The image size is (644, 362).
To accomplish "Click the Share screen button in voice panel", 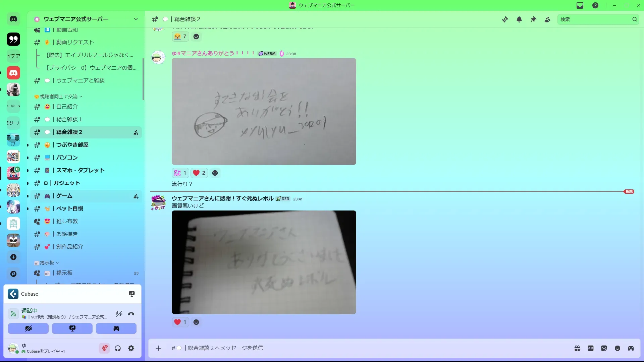I will pos(72,328).
